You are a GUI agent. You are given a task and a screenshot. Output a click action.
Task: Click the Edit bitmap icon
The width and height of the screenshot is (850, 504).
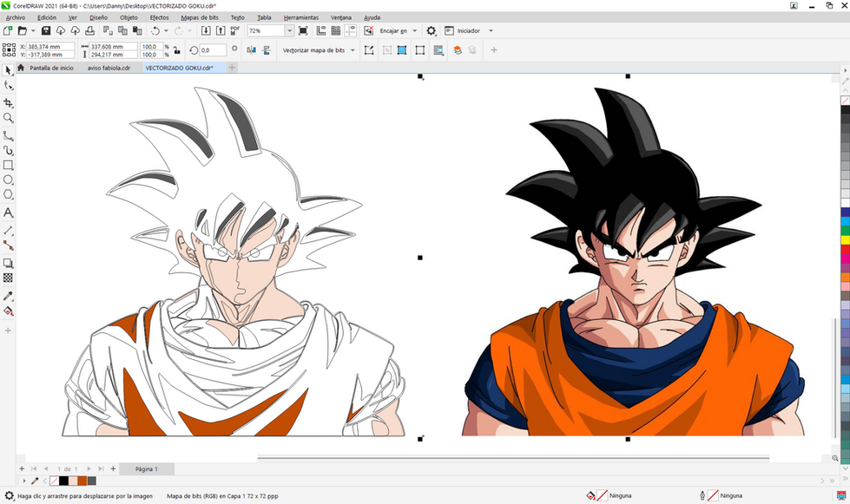click(x=369, y=50)
